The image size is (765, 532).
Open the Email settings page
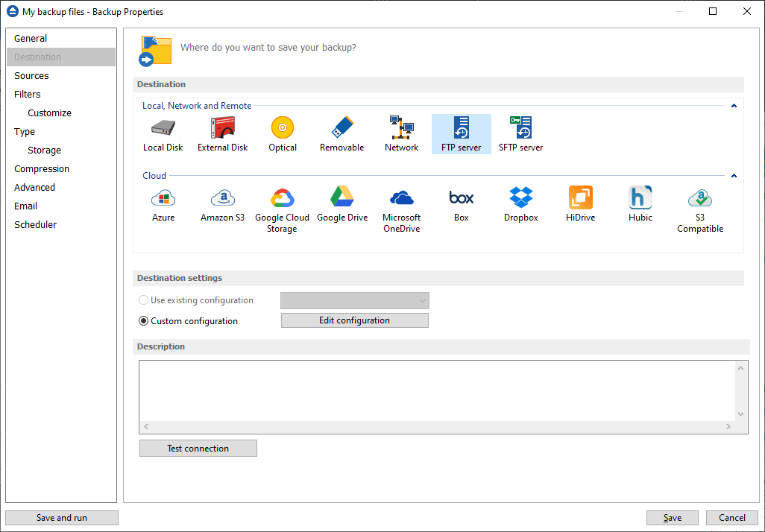[61, 206]
